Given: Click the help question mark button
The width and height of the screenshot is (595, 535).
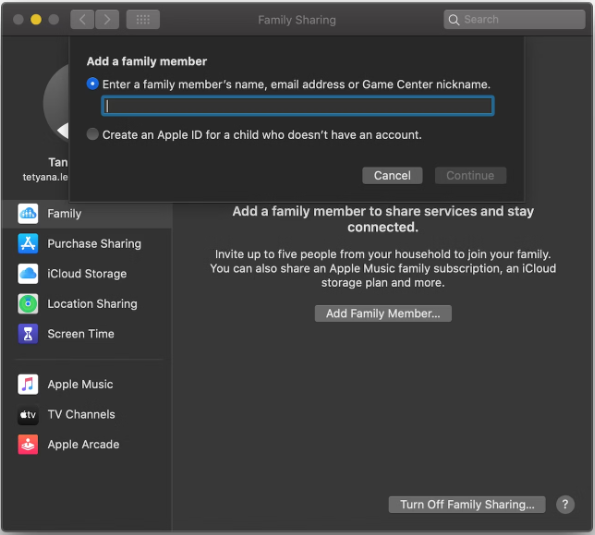Looking at the screenshot, I should [x=565, y=505].
